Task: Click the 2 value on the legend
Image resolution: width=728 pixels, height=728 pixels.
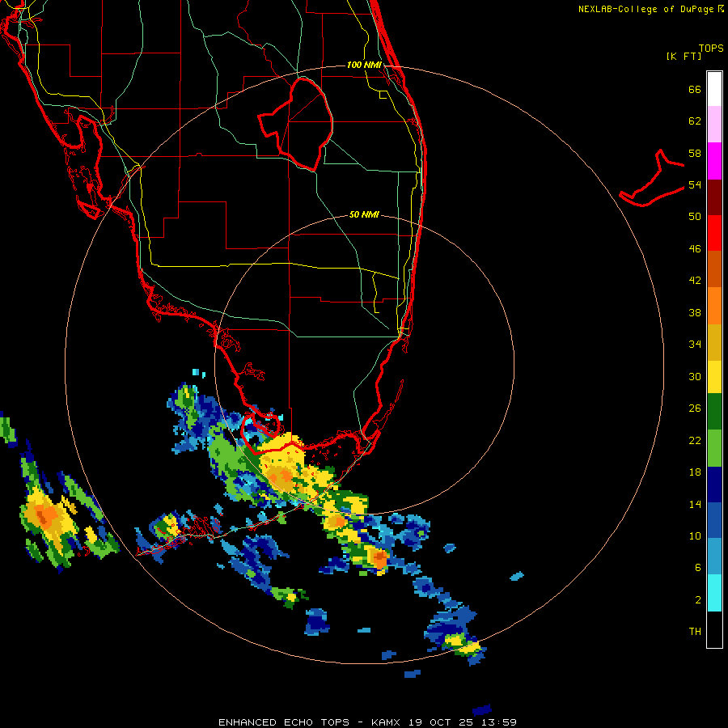Action: 697,600
